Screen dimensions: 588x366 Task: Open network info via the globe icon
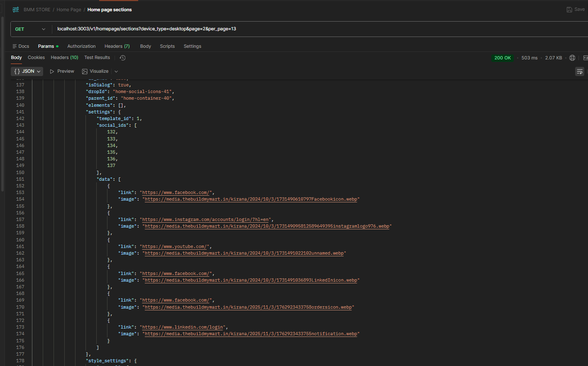pyautogui.click(x=572, y=58)
